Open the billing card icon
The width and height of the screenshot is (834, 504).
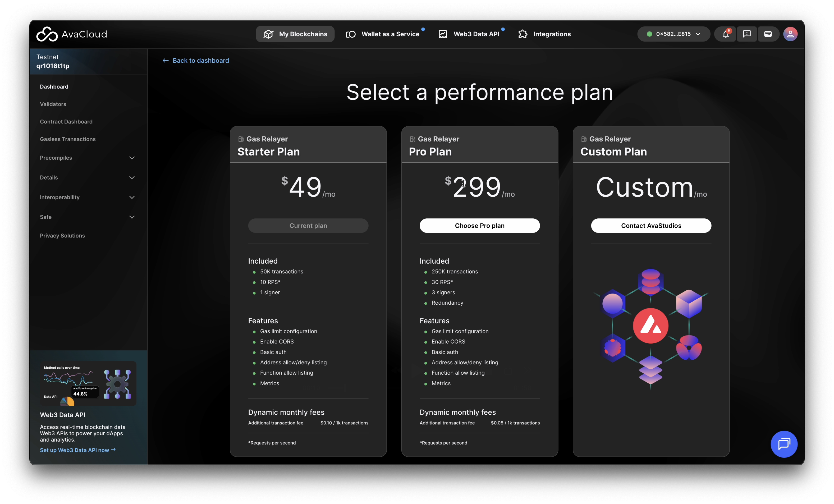tap(768, 34)
